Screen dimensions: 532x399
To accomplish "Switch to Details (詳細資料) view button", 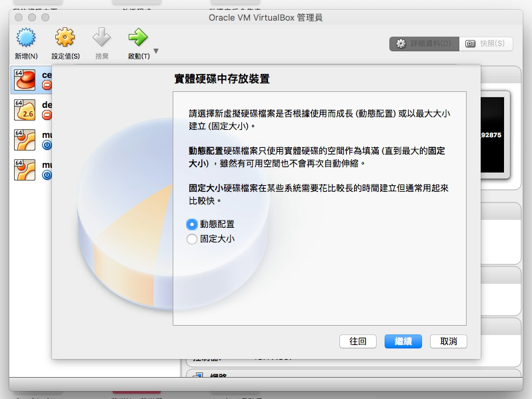I will pyautogui.click(x=424, y=44).
